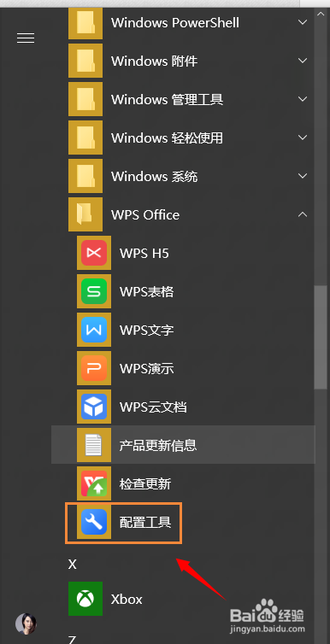
Task: Click the Windows 系统 folder icon
Action: click(x=85, y=176)
